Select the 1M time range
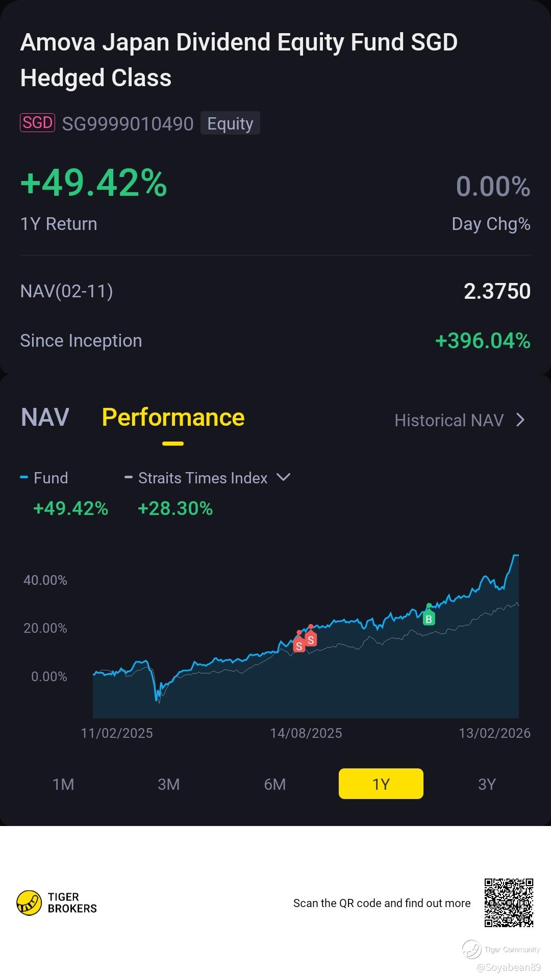Image resolution: width=551 pixels, height=980 pixels. [x=63, y=784]
